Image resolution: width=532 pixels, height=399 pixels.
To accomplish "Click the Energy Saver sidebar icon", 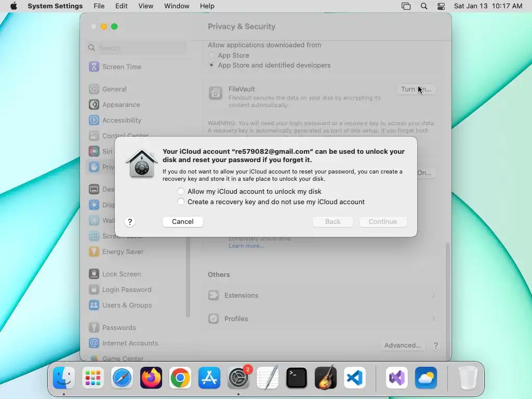I will click(94, 252).
